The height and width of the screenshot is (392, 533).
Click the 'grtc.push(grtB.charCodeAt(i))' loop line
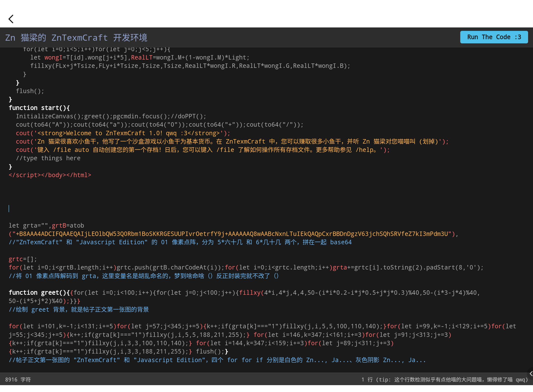(x=246, y=268)
